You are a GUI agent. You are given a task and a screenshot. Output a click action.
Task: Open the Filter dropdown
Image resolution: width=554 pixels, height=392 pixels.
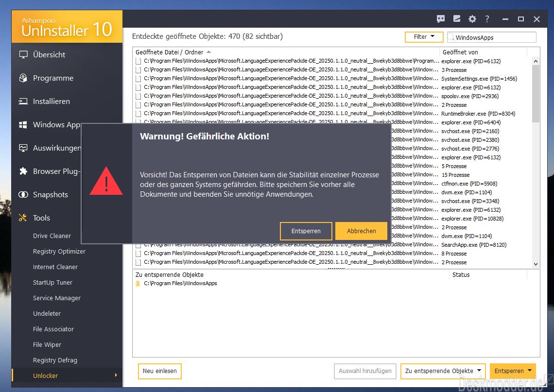pyautogui.click(x=424, y=37)
